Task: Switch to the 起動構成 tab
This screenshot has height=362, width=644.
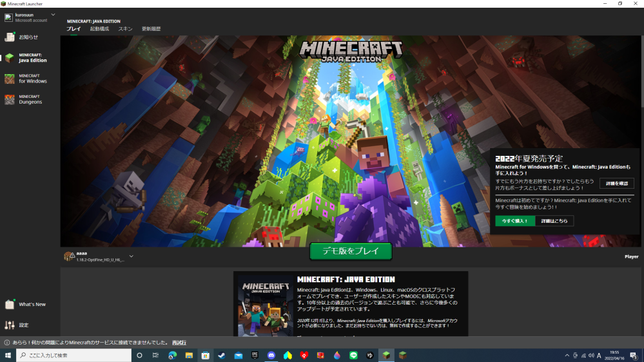Action: point(99,29)
